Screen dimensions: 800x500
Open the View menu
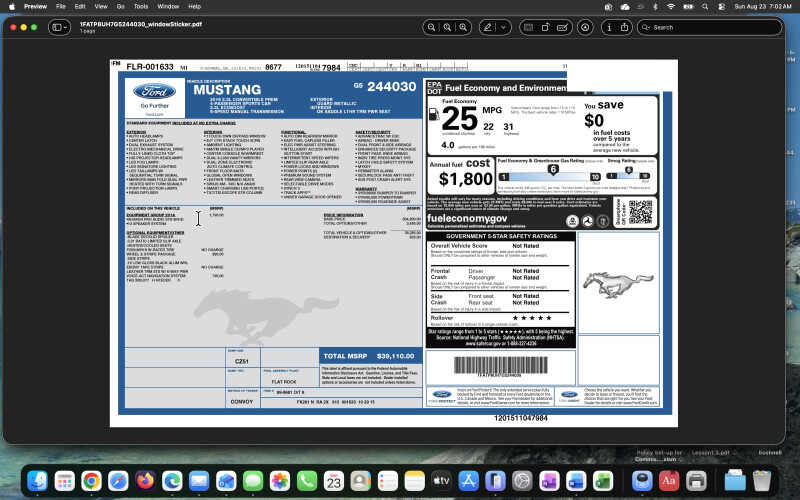pyautogui.click(x=101, y=7)
